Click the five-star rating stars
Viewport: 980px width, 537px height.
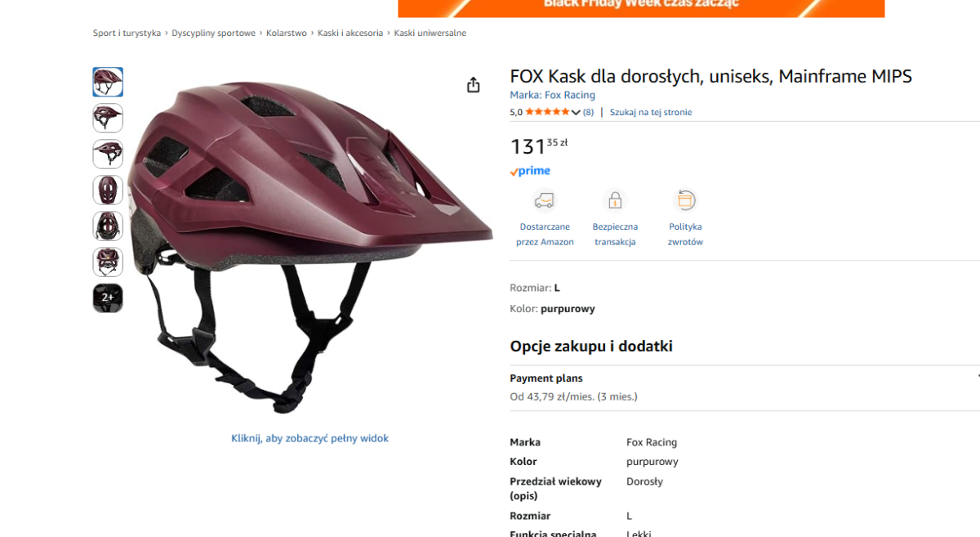click(547, 112)
